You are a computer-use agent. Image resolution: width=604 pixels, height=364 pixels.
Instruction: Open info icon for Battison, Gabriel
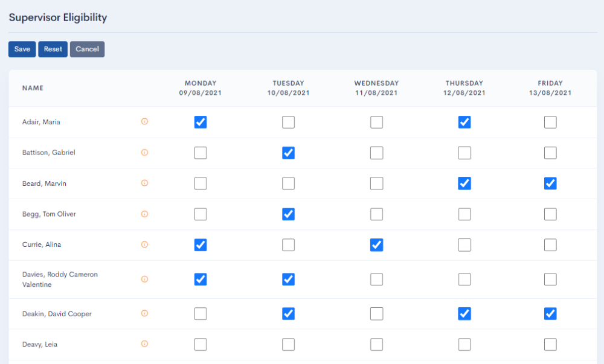pyautogui.click(x=144, y=152)
